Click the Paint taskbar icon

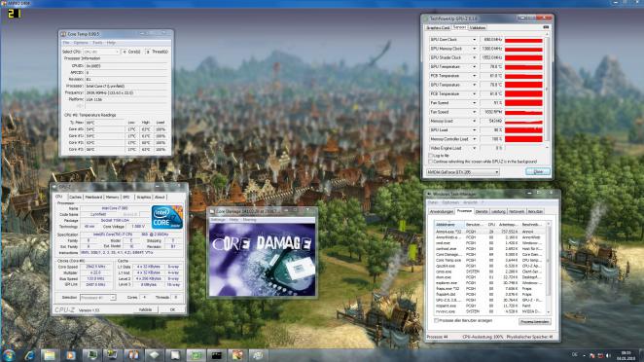coord(237,355)
